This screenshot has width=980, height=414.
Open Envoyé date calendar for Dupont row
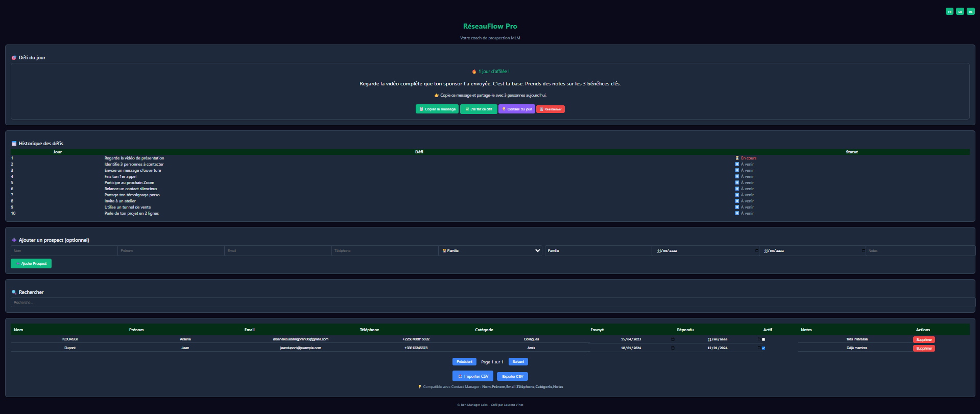pos(673,348)
